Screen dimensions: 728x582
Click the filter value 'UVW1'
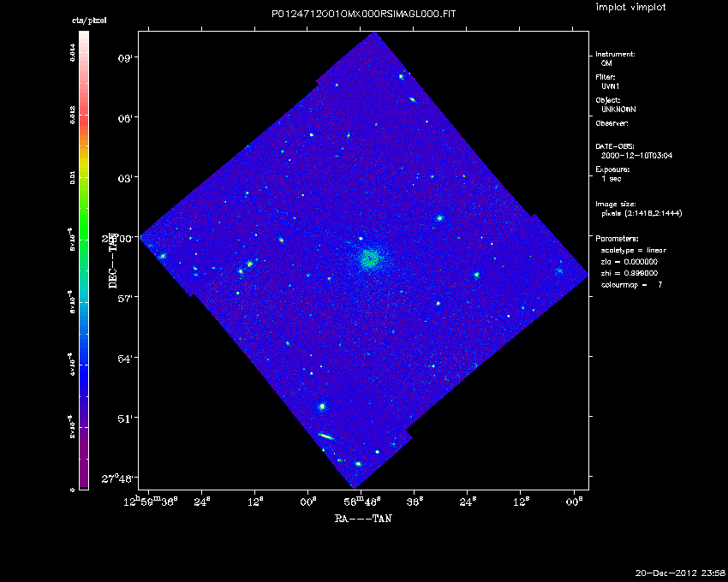point(611,86)
